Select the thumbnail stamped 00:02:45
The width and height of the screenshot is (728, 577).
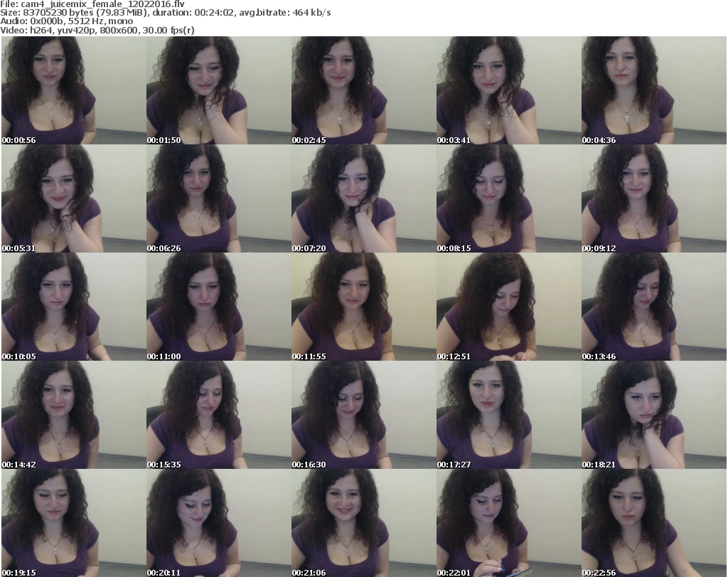pos(363,90)
